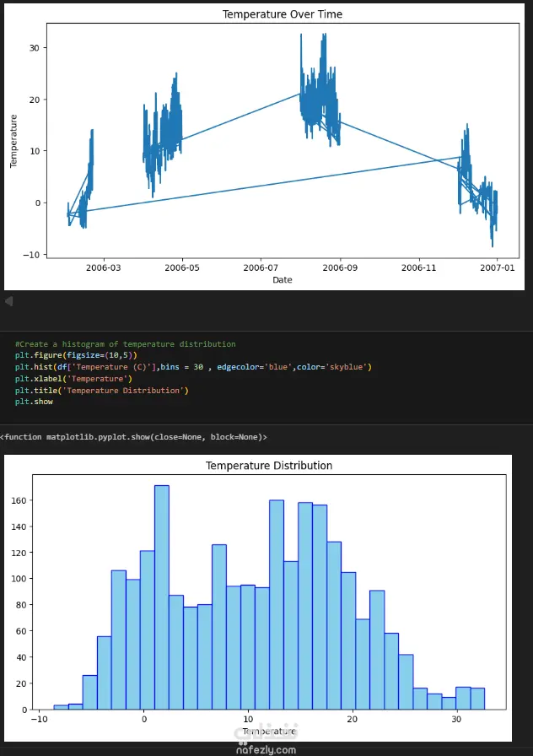Viewport: 533px width, 756px height.
Task: Click the gray left-arrow icon below the line chart
Action: pos(8,301)
